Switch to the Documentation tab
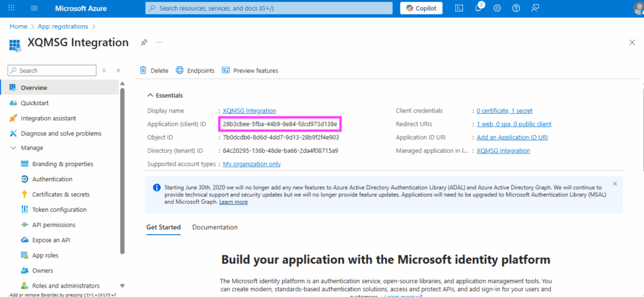Screen dimensions: 644x297 click(x=214, y=227)
